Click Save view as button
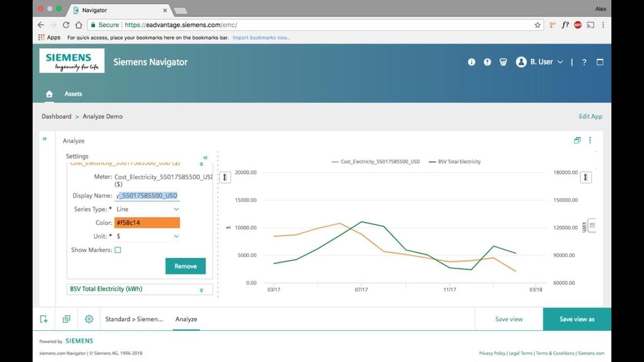This screenshot has width=644, height=362. [577, 319]
